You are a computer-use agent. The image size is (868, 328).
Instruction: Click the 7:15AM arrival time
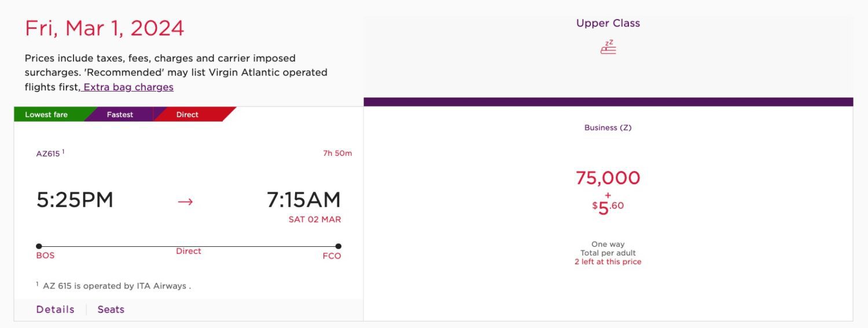tap(303, 200)
